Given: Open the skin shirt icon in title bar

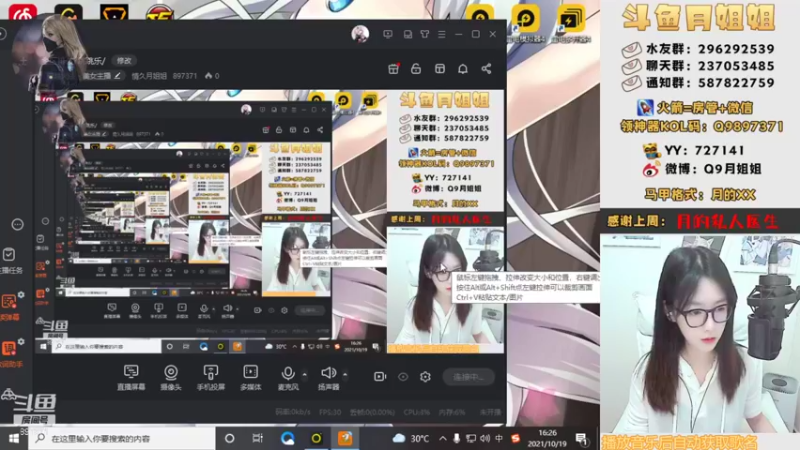Looking at the screenshot, I should pyautogui.click(x=424, y=34).
